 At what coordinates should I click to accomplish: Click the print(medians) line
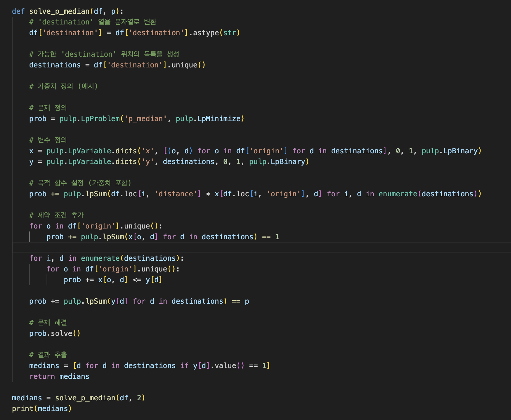pos(42,409)
